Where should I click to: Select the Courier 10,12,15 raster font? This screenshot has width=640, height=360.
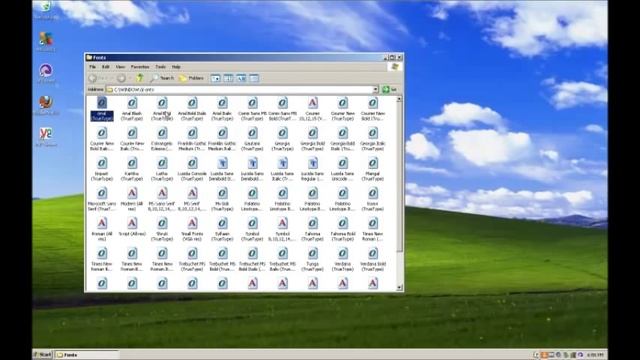pos(313,109)
